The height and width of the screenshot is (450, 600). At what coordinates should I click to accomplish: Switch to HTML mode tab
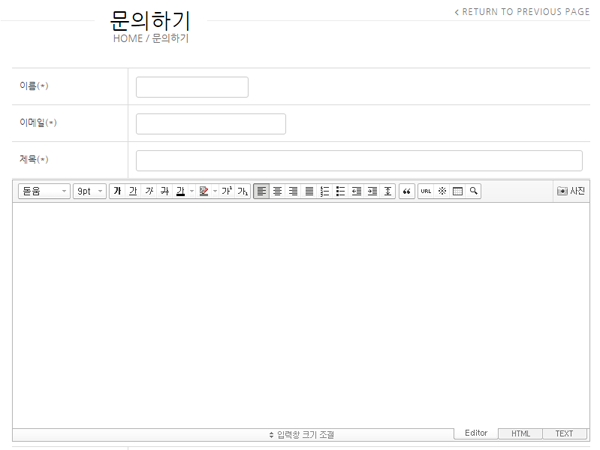click(x=520, y=434)
